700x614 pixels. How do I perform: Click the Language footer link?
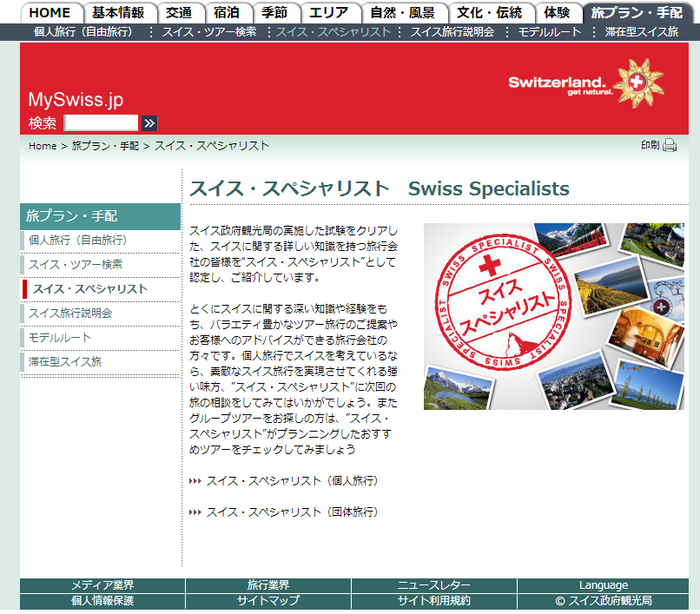pos(604,585)
